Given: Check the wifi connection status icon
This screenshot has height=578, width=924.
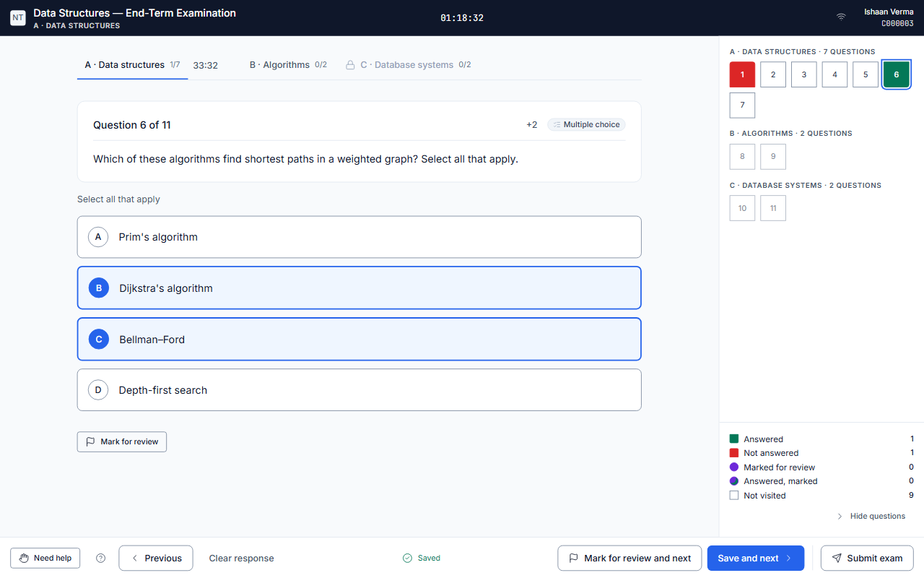Looking at the screenshot, I should tap(841, 17).
